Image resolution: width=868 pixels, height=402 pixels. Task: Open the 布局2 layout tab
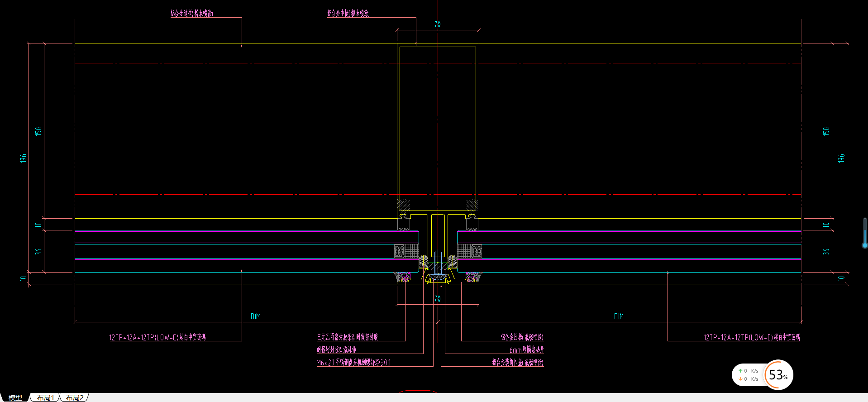pyautogui.click(x=75, y=397)
